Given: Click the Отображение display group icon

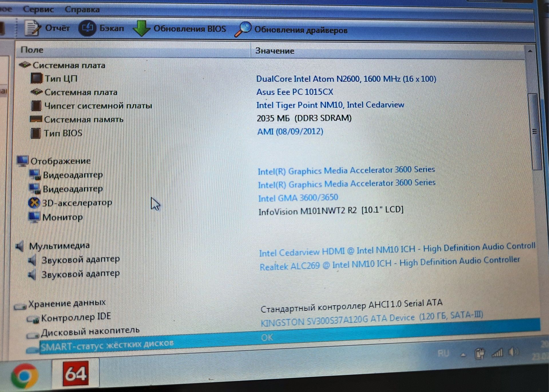Looking at the screenshot, I should (x=23, y=161).
